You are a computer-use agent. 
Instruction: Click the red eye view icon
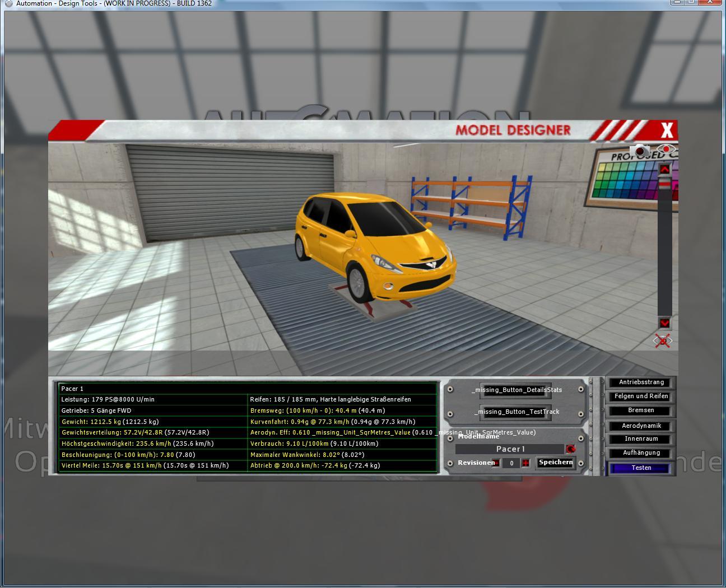pos(666,150)
